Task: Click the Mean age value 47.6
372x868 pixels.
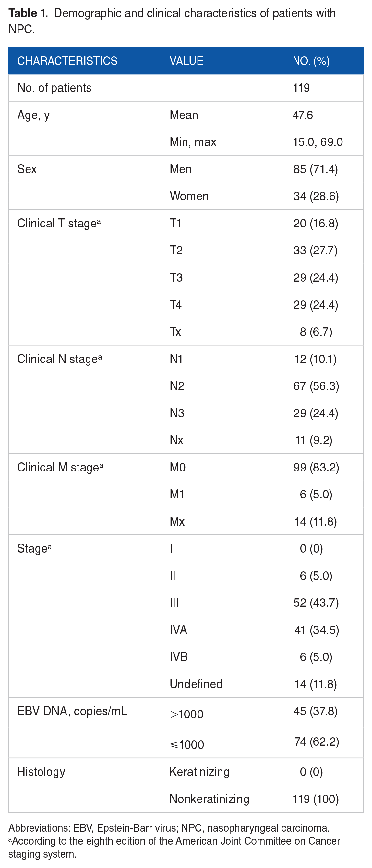Action: click(303, 115)
